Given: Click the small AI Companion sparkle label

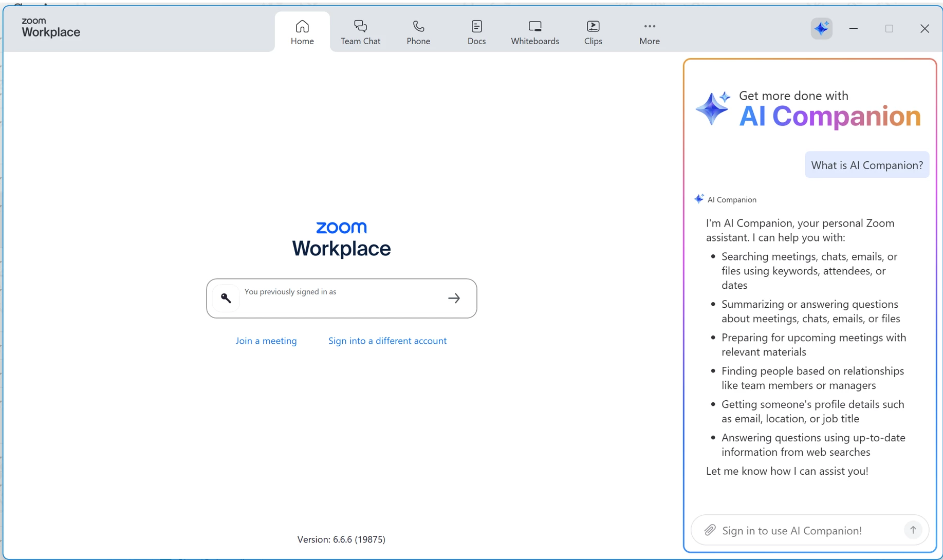Looking at the screenshot, I should 725,199.
